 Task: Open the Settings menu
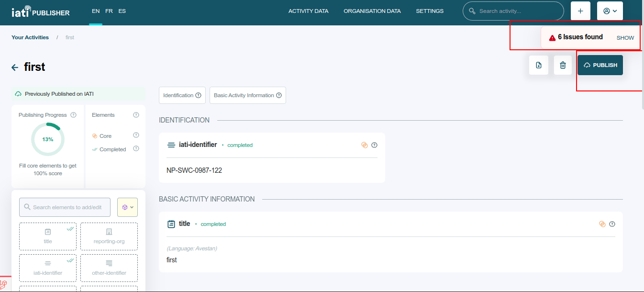click(x=430, y=11)
